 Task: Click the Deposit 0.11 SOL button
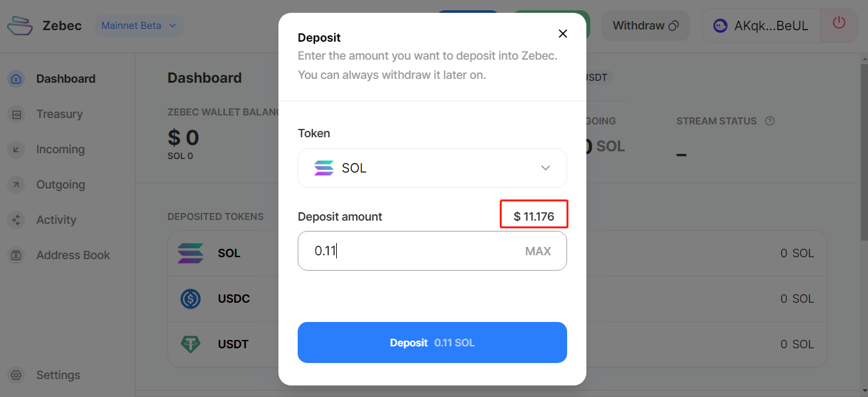pyautogui.click(x=432, y=342)
